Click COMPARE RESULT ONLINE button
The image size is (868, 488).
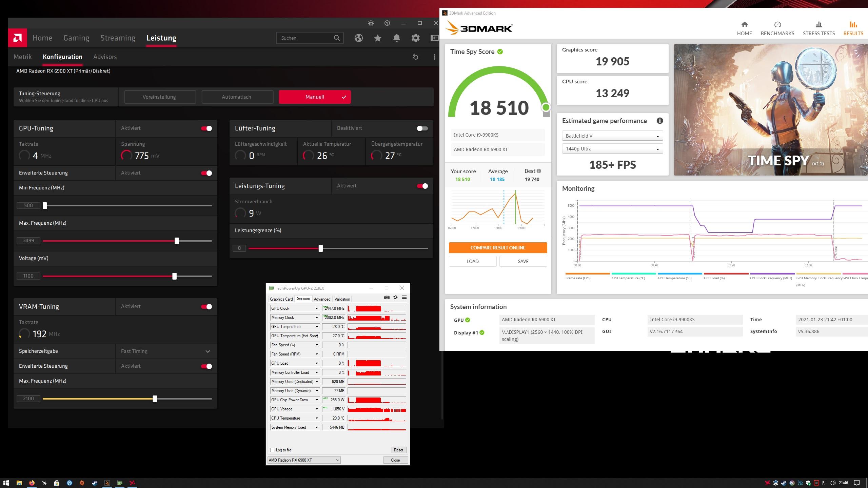point(498,248)
